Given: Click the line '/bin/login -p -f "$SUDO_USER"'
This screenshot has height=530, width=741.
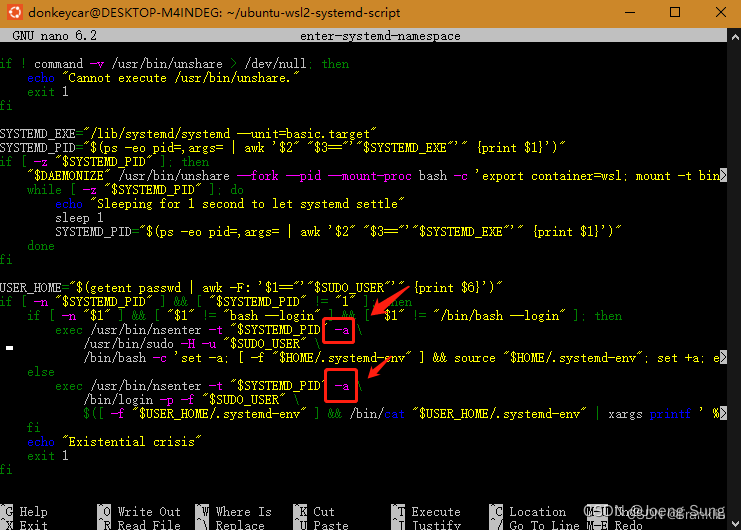Looking at the screenshot, I should tap(191, 400).
